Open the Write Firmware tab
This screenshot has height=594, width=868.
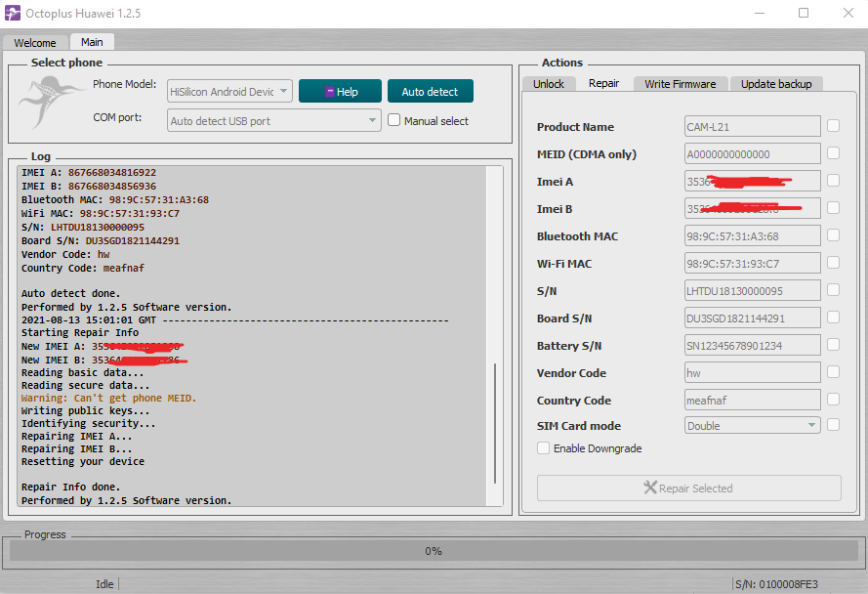pyautogui.click(x=681, y=84)
